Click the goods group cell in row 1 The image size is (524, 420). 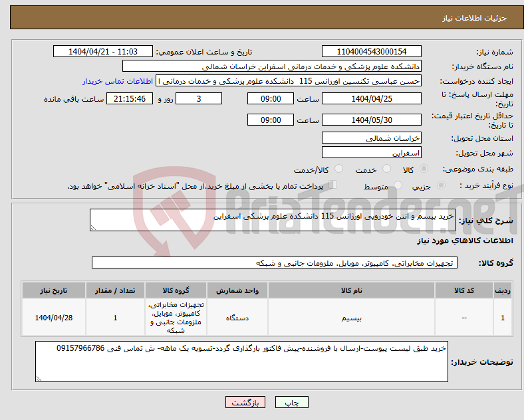pos(176,317)
